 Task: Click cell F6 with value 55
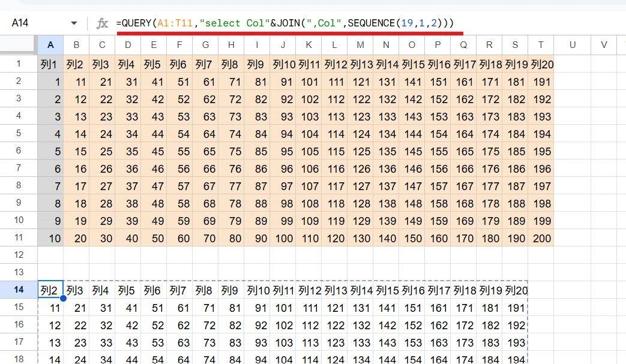click(179, 151)
